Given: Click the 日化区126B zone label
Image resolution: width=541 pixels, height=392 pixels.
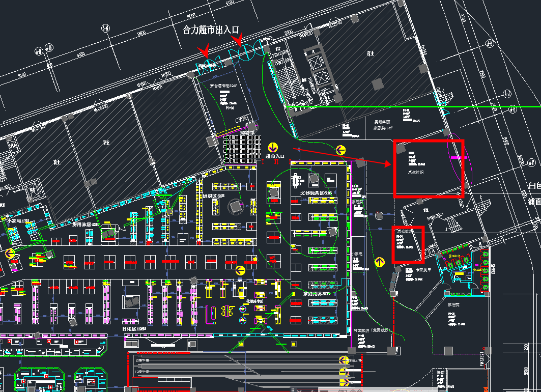Looking at the screenshot, I should pyautogui.click(x=135, y=329).
